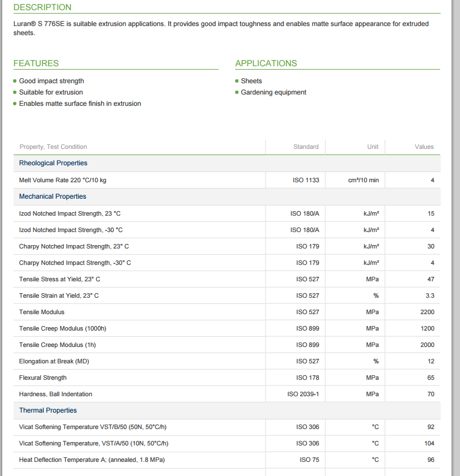
Task: Click the 'Elongation at Break (MD)' label
Action: (54, 361)
